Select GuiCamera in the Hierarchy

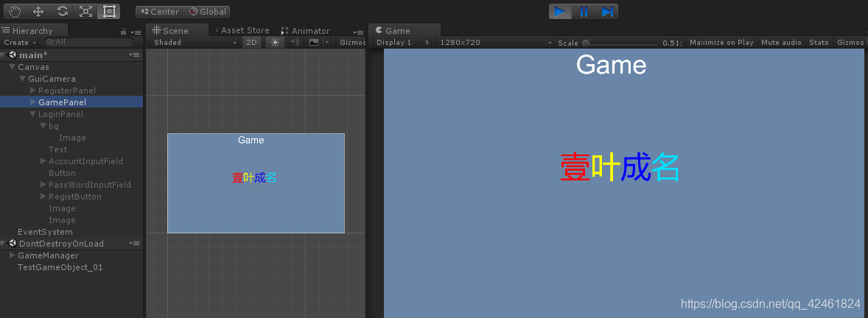click(52, 79)
